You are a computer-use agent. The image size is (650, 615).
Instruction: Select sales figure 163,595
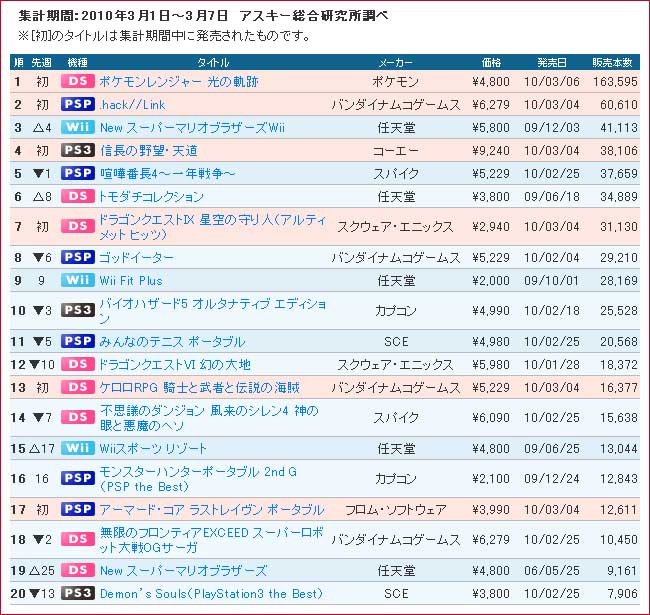point(615,82)
